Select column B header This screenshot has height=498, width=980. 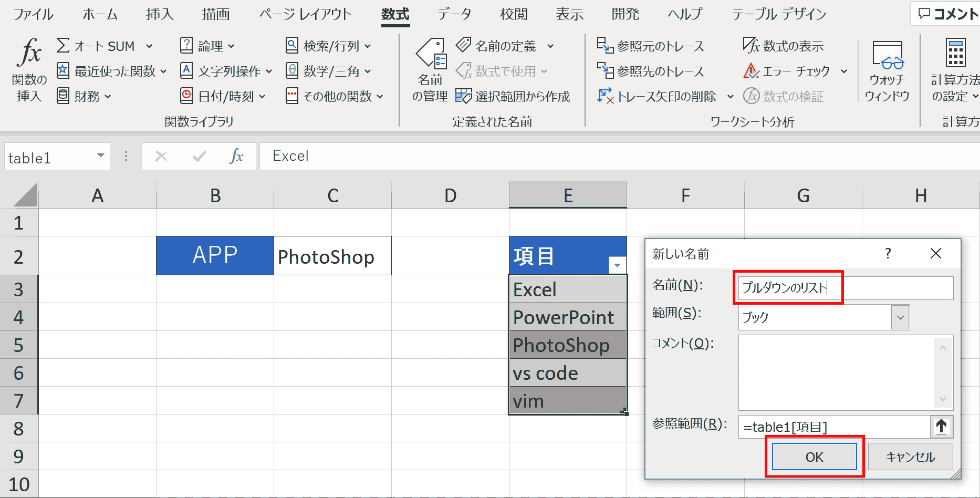pyautogui.click(x=215, y=195)
